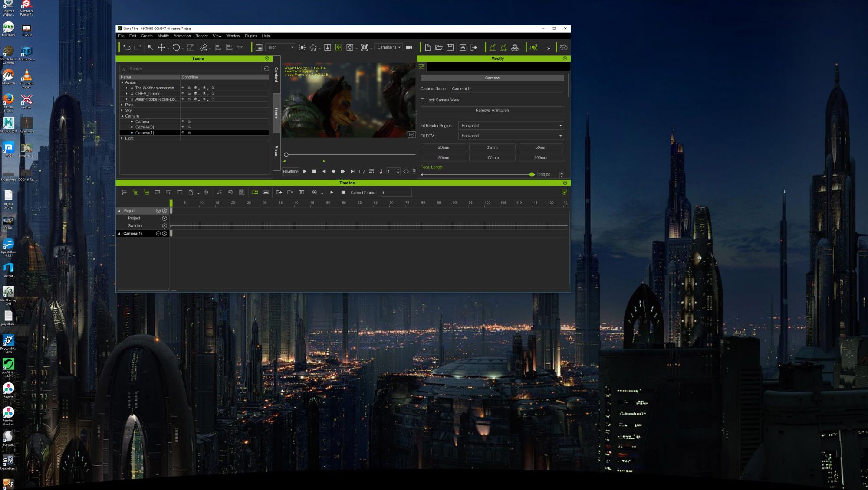
Task: Click the green Timeline playhead marker
Action: (x=171, y=203)
